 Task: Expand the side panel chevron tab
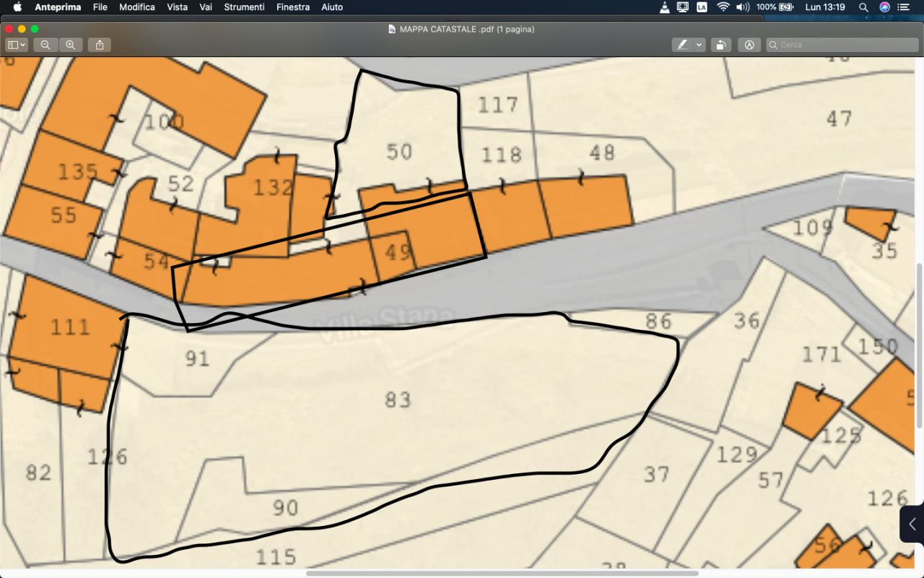pos(912,524)
